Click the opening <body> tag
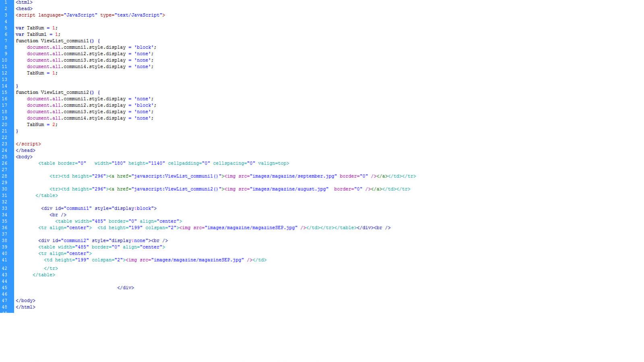The image size is (644, 362). (x=24, y=157)
